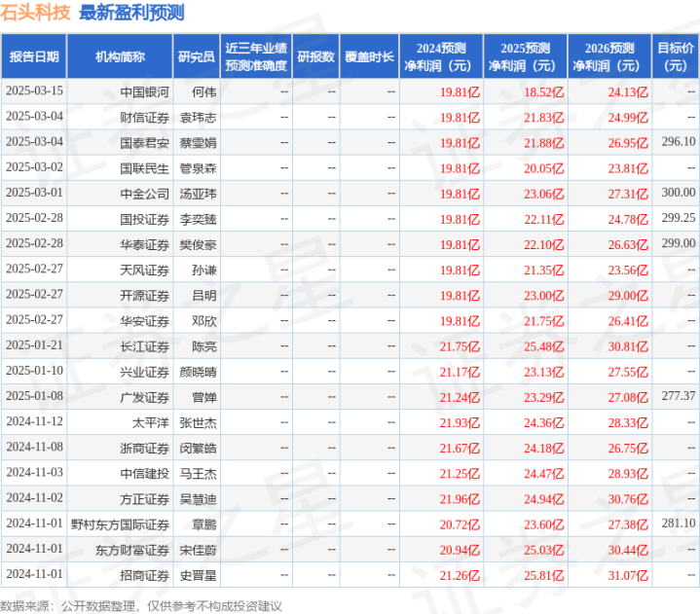Click the 目标价 column header
700x614 pixels.
point(676,56)
